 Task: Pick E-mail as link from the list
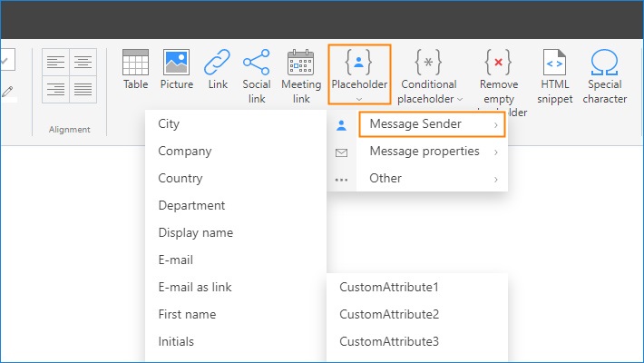click(194, 288)
